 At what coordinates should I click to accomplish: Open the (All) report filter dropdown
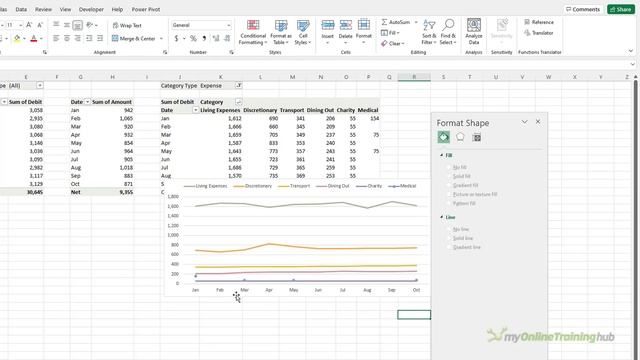[x=40, y=86]
